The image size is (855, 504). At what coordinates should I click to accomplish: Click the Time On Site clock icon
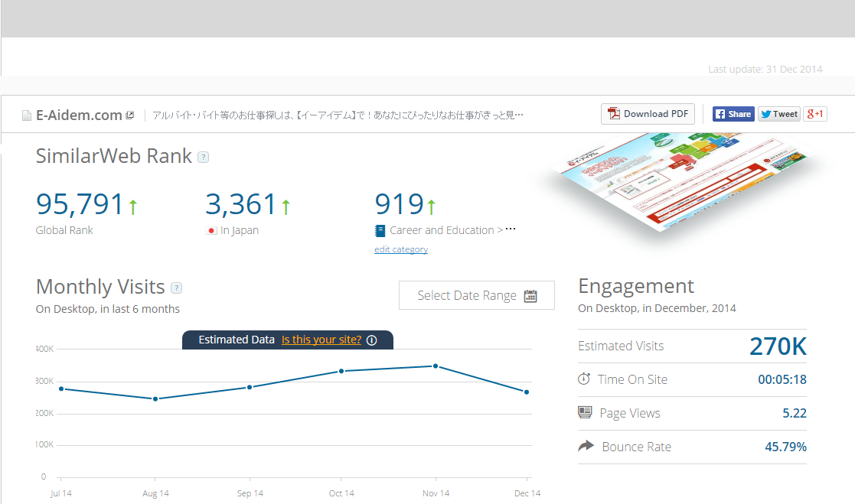[x=584, y=379]
